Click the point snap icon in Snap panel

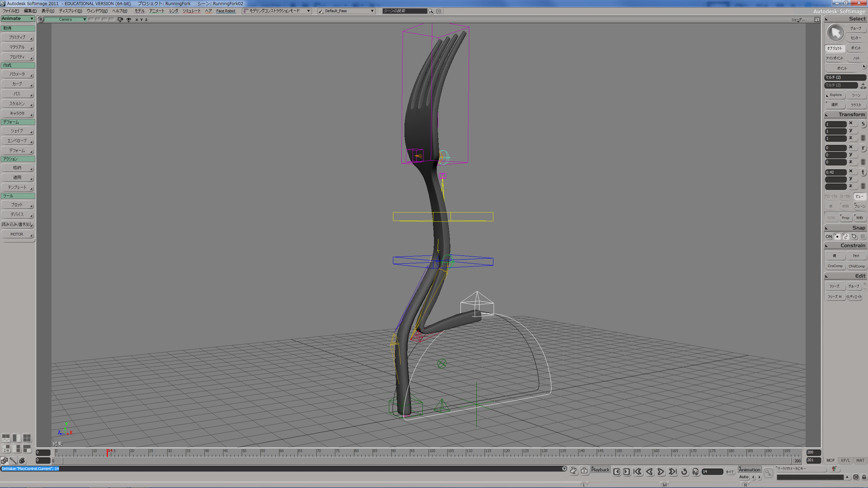[837, 237]
